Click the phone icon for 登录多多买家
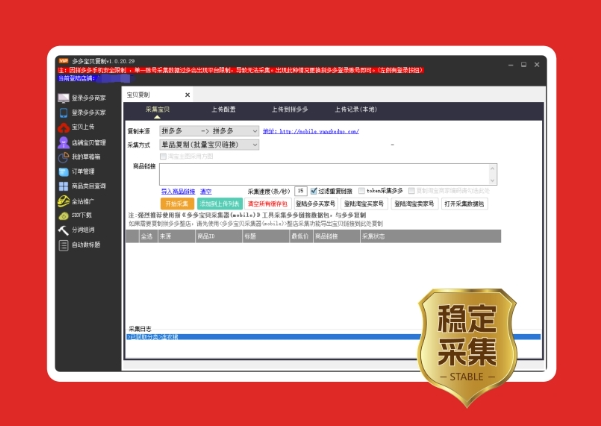The width and height of the screenshot is (601, 426). (x=63, y=113)
